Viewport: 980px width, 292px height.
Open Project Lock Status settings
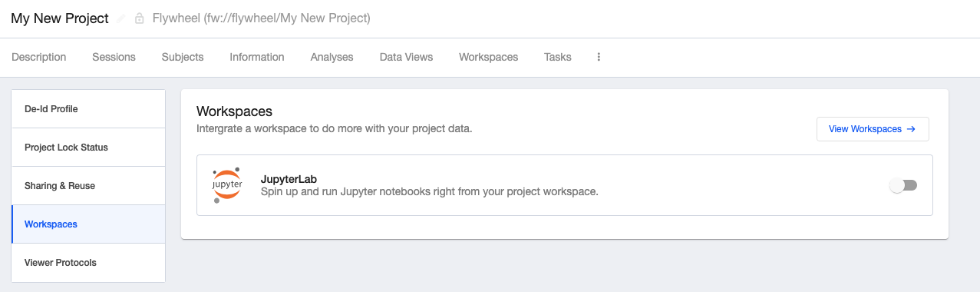[x=88, y=148]
